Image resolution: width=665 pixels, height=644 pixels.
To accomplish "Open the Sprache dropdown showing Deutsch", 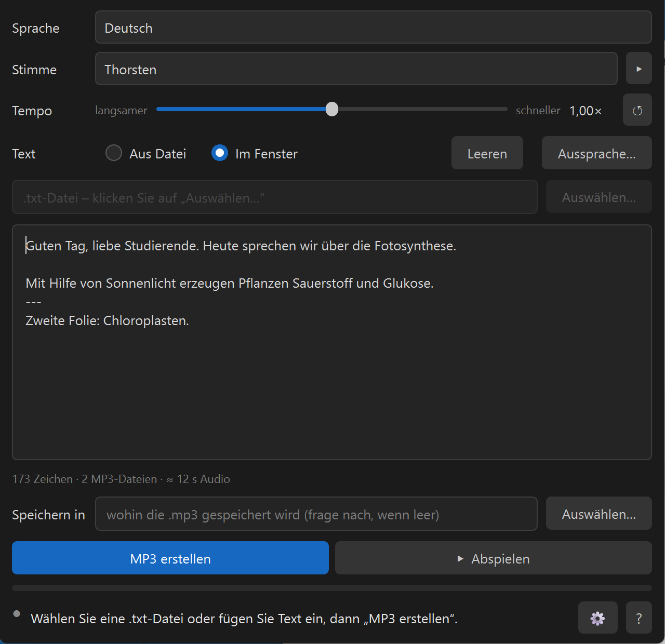I will point(373,28).
